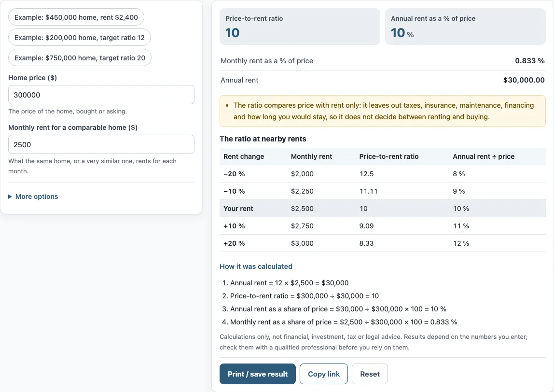Click the Reset button
Viewport: 554px width, 392px height.
(370, 374)
